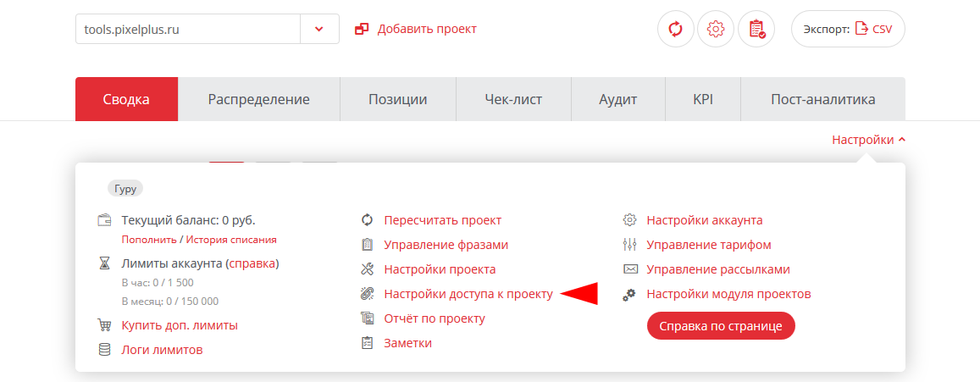Click the Добавить проект link
Image resolution: width=980 pixels, height=382 pixels.
click(426, 29)
